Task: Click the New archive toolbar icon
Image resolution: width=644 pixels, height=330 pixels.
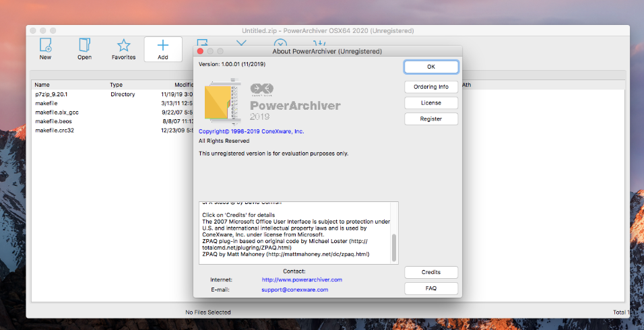Action: pos(45,46)
